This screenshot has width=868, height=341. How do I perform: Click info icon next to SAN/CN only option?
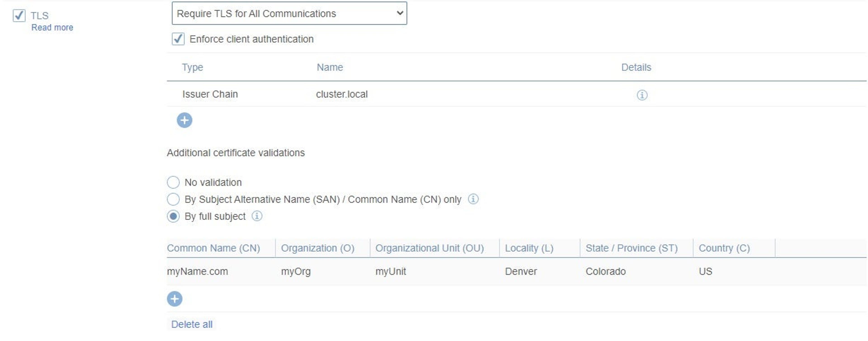pos(473,199)
